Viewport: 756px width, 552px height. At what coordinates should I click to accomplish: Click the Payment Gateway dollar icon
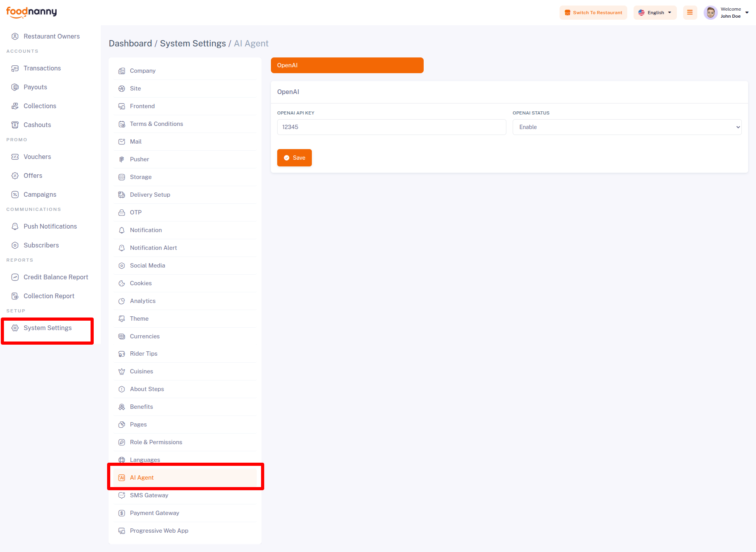tap(122, 513)
